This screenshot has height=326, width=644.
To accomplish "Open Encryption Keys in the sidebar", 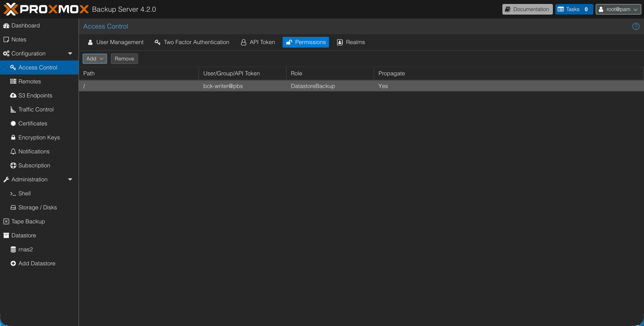I will [39, 137].
